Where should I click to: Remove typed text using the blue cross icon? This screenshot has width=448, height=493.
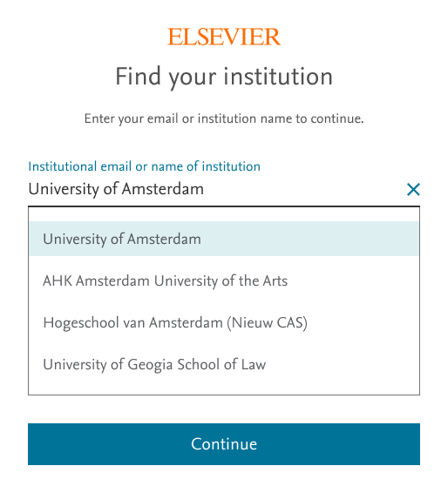[x=413, y=189]
